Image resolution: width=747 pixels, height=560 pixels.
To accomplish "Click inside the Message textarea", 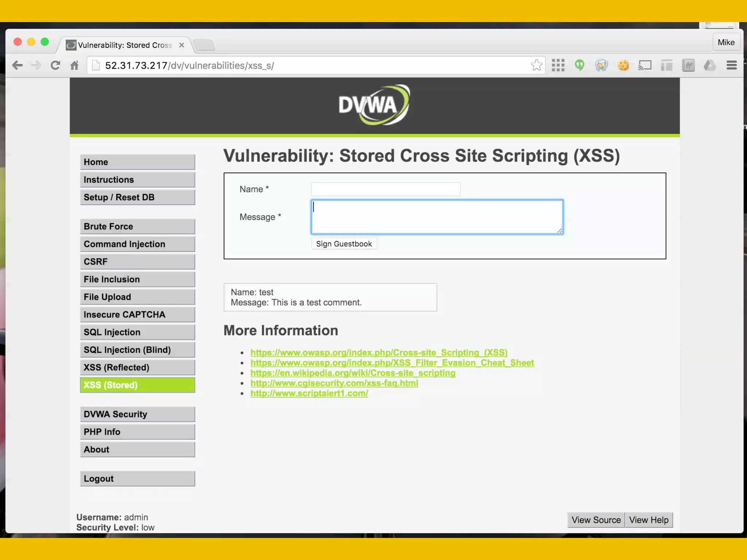I will pyautogui.click(x=437, y=217).
